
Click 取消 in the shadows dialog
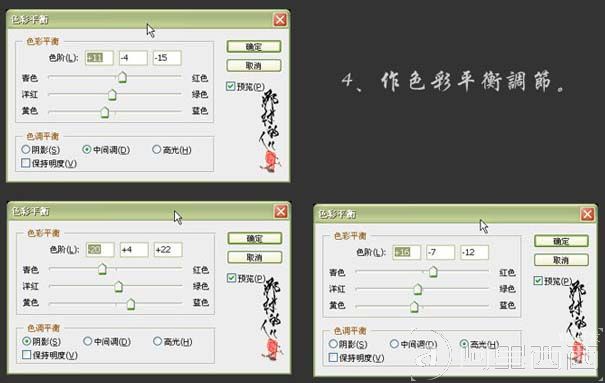point(254,257)
